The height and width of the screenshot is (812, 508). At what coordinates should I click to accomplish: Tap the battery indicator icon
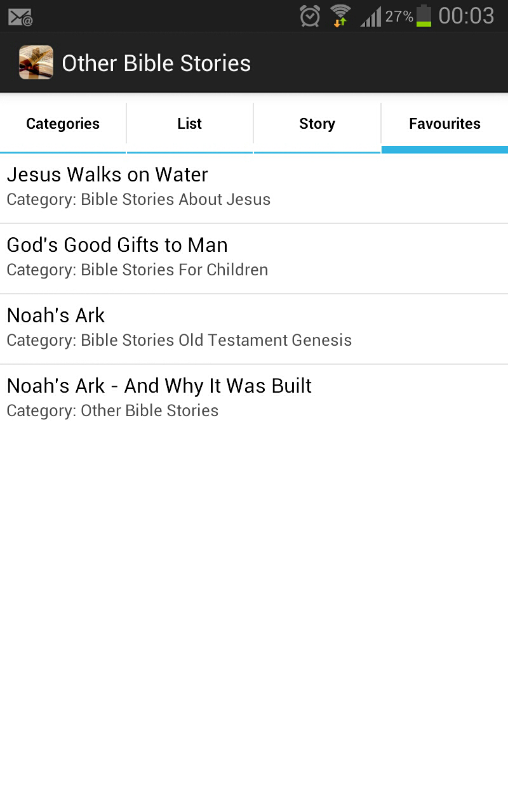[424, 16]
